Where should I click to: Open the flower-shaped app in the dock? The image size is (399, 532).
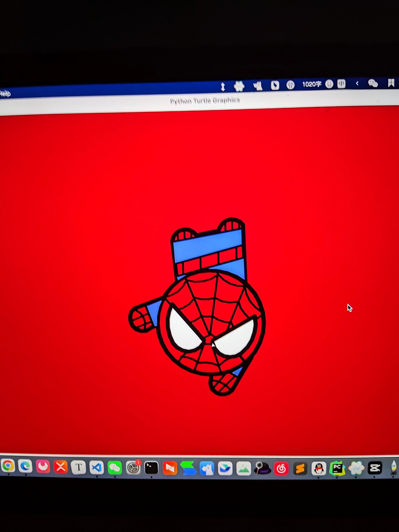pyautogui.click(x=356, y=468)
